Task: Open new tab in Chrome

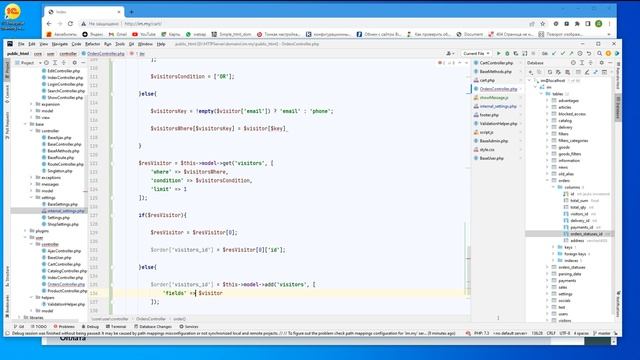Action: pyautogui.click(x=131, y=12)
